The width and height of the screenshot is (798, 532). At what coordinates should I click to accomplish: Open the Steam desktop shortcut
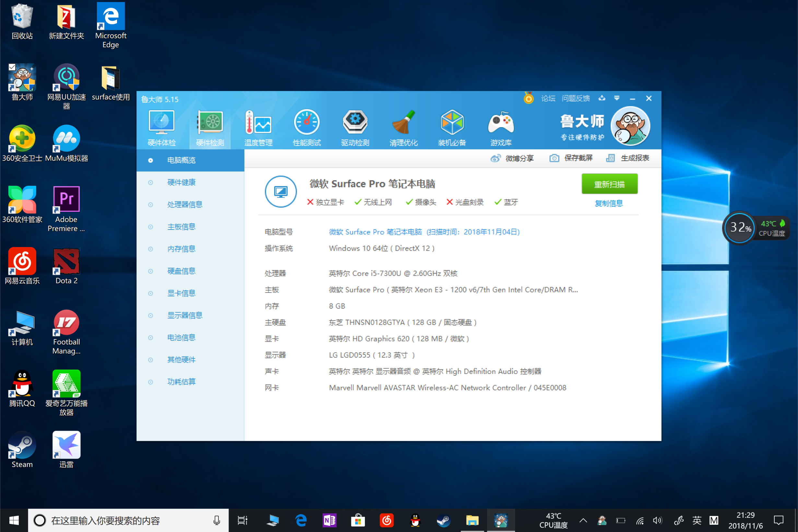coord(22,450)
